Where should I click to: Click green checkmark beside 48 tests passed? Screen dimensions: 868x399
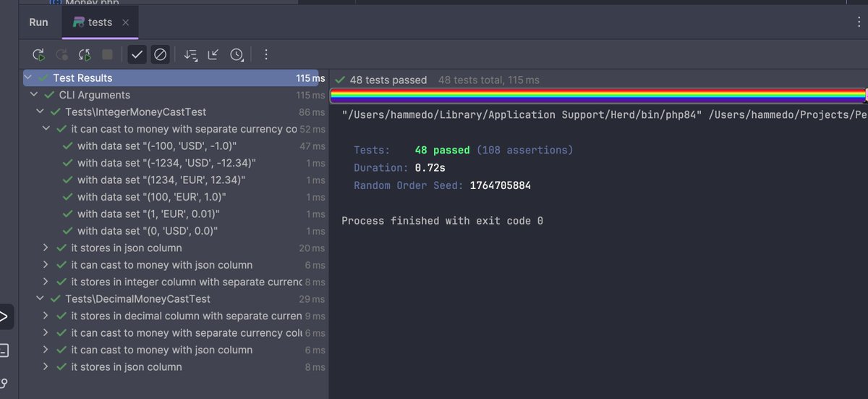coord(340,80)
